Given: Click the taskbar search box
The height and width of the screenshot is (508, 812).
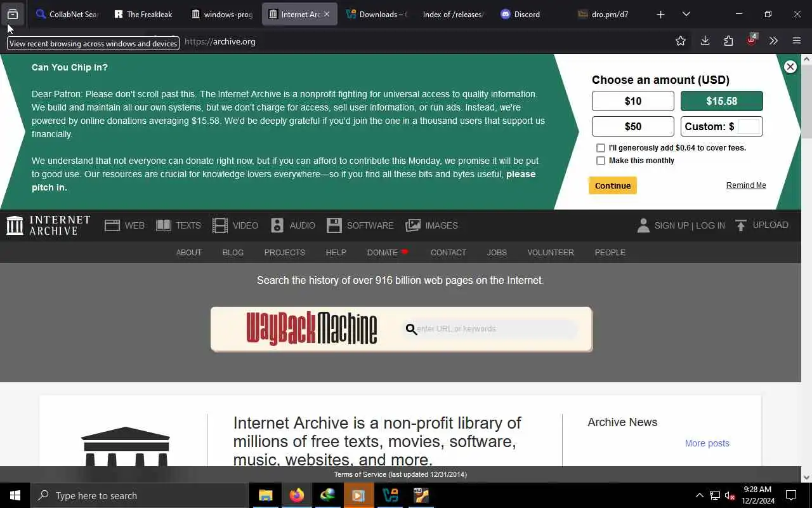Looking at the screenshot, I should click(x=140, y=495).
